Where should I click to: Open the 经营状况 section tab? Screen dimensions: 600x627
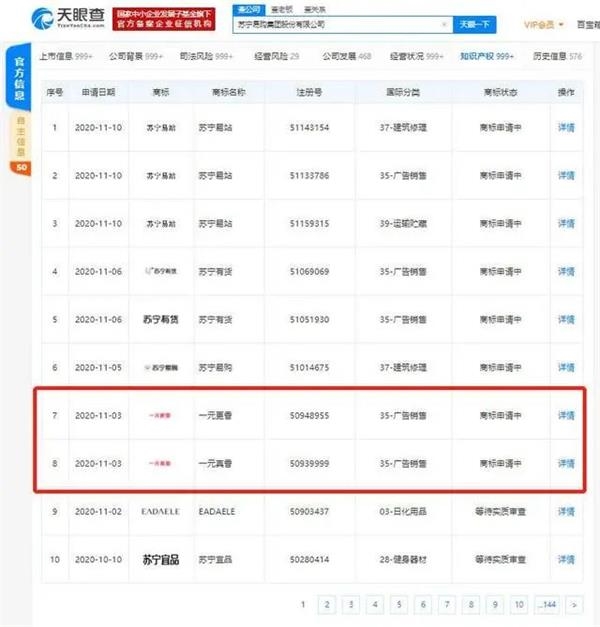click(x=416, y=56)
